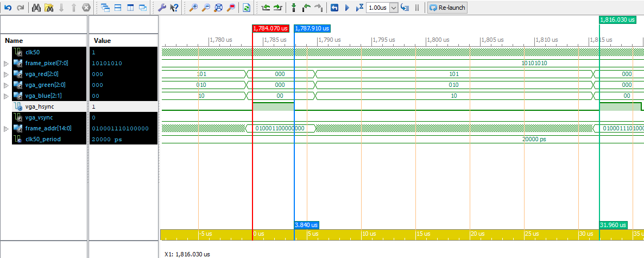The height and width of the screenshot is (258, 644).
Task: Jump to the next marker
Action: click(318, 8)
